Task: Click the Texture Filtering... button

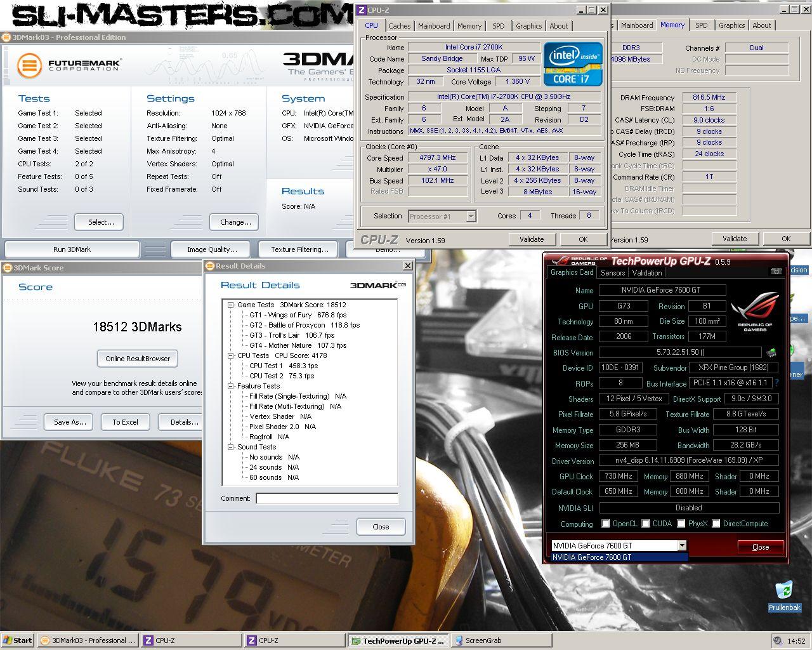Action: click(299, 249)
